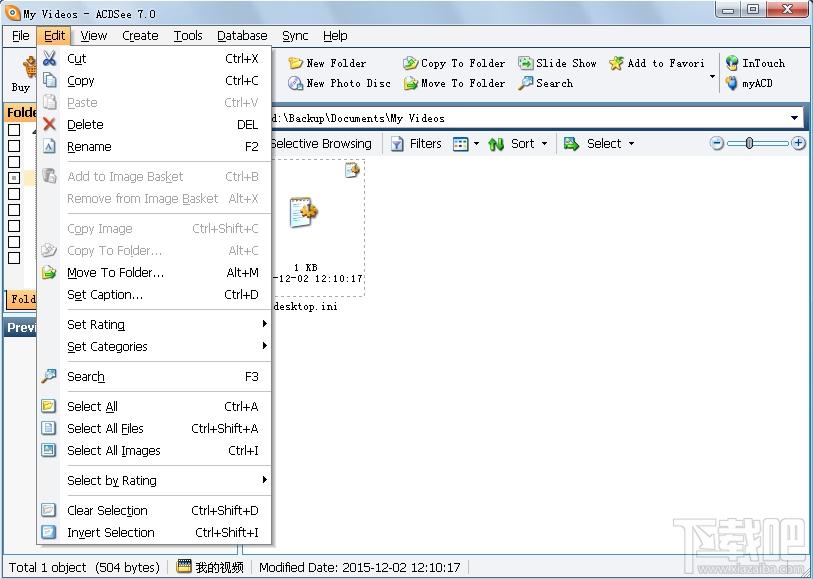Click the green Sort arrows icon
Screen dimensions: 813x579
[496, 144]
